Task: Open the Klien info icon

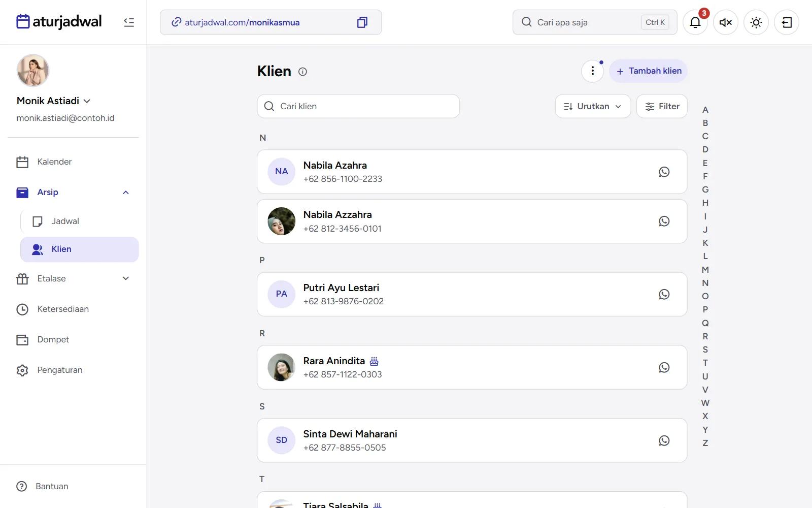Action: click(x=302, y=72)
